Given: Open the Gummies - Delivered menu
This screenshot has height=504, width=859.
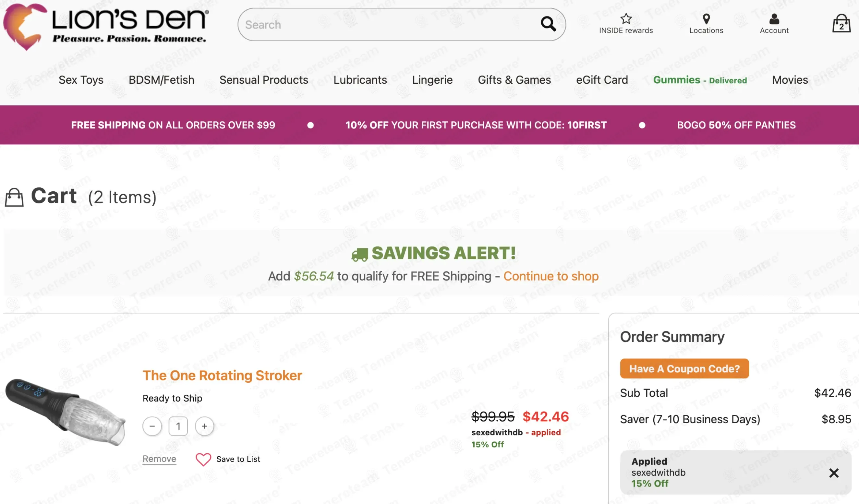Looking at the screenshot, I should pyautogui.click(x=699, y=80).
